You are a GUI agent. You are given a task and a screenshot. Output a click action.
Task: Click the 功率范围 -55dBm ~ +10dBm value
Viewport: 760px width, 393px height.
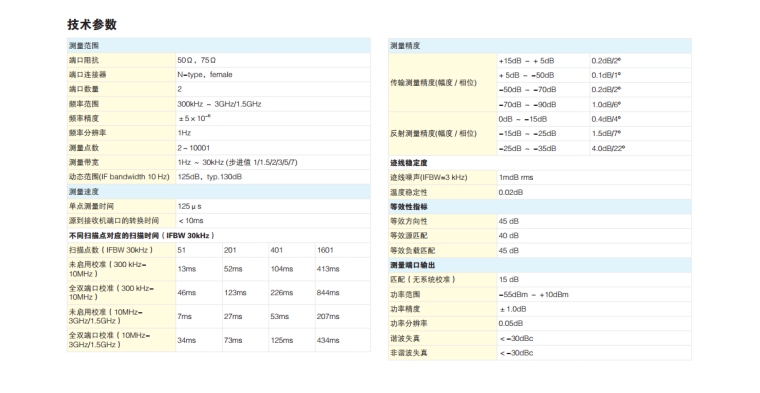(533, 294)
